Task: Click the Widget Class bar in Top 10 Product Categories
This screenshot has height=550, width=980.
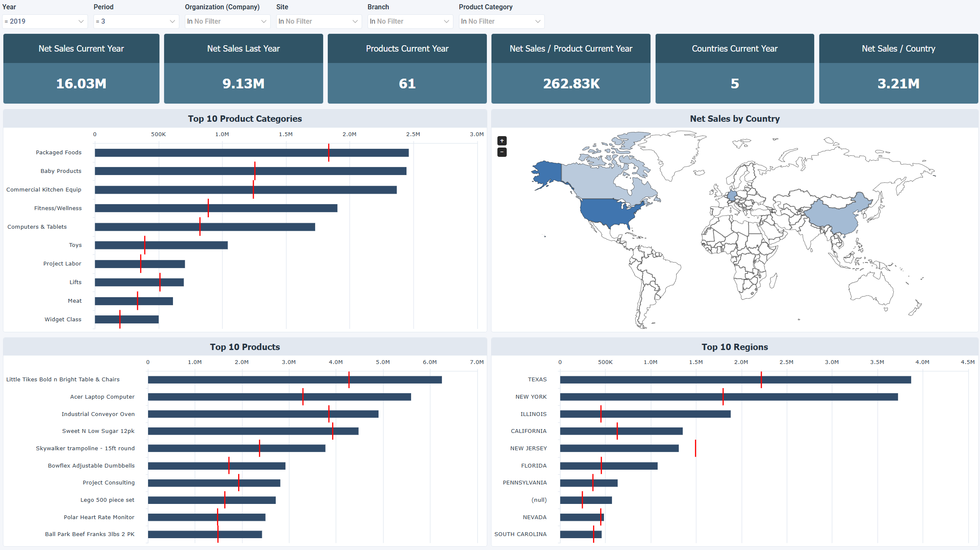Action: 127,319
